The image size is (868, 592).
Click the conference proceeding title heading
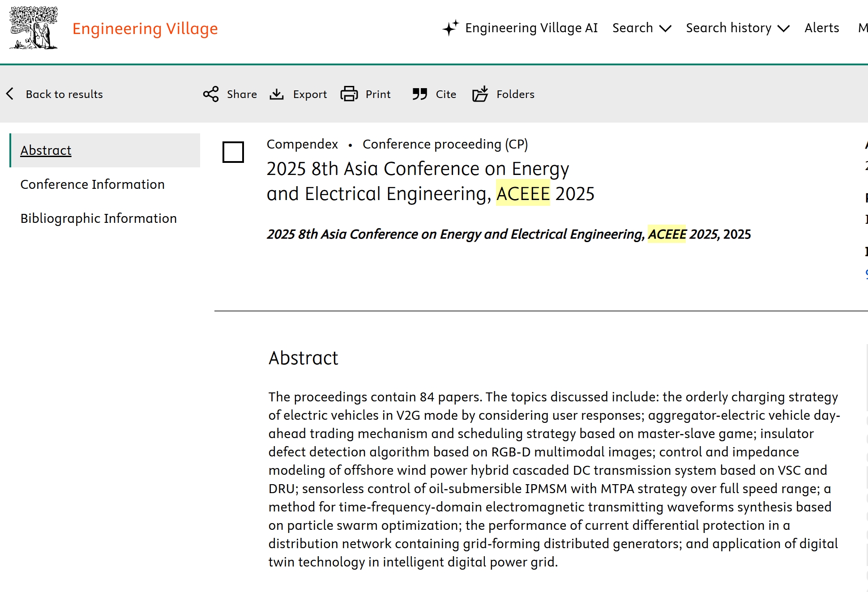430,181
